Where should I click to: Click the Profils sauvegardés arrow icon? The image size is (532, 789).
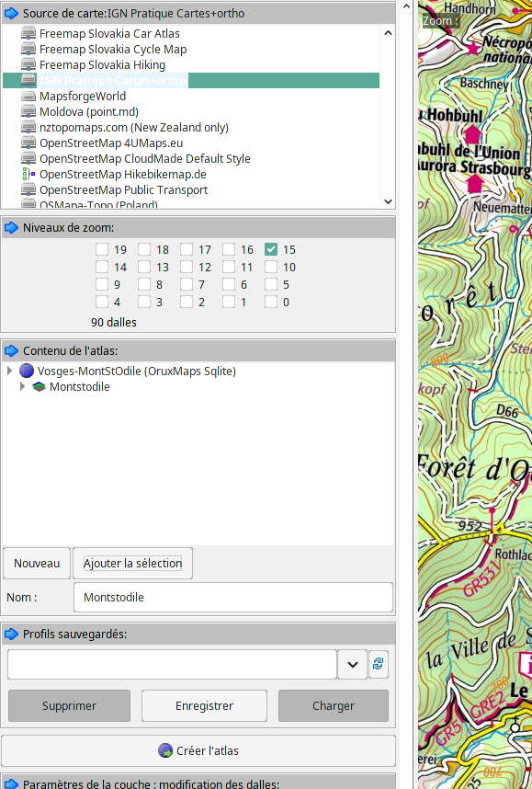click(x=11, y=634)
